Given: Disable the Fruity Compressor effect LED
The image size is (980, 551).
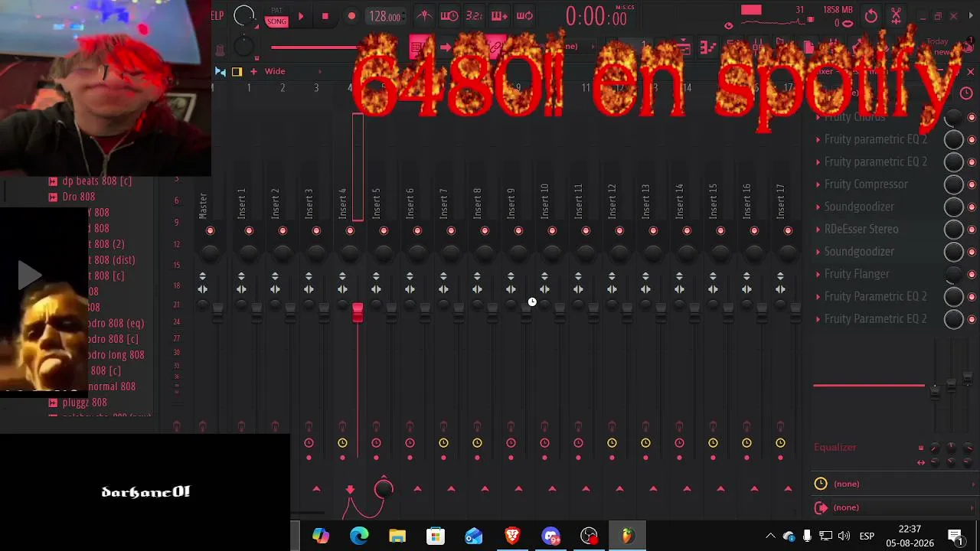Looking at the screenshot, I should (x=972, y=184).
